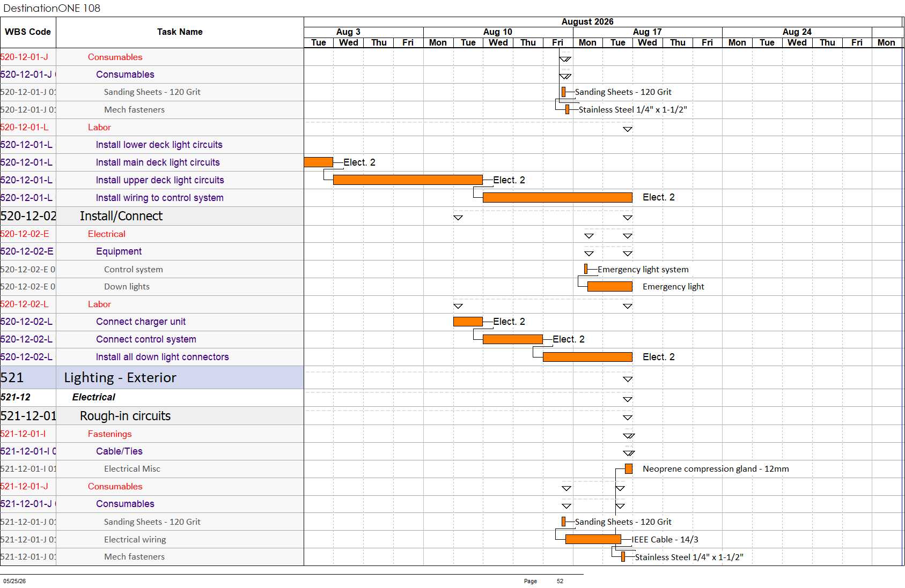Select the Install upper deck light circuits Gantt bar
Image resolution: width=905 pixels, height=588 pixels.
408,180
